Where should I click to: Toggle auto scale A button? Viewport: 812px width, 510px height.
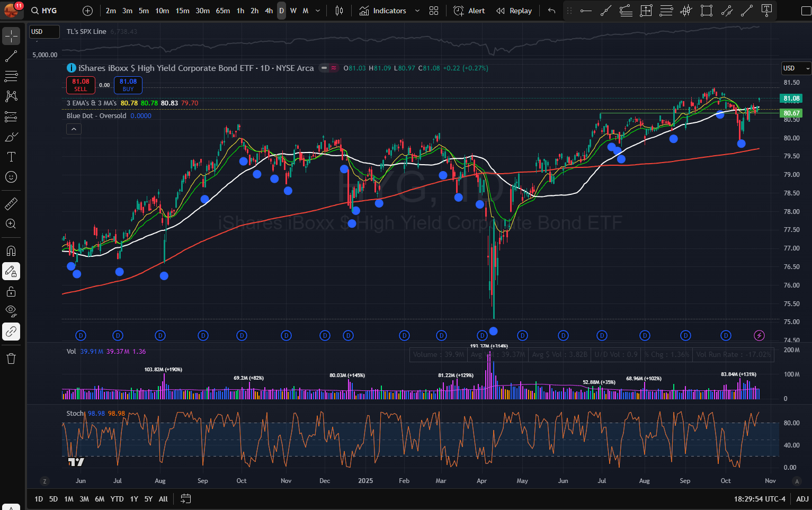(x=797, y=481)
